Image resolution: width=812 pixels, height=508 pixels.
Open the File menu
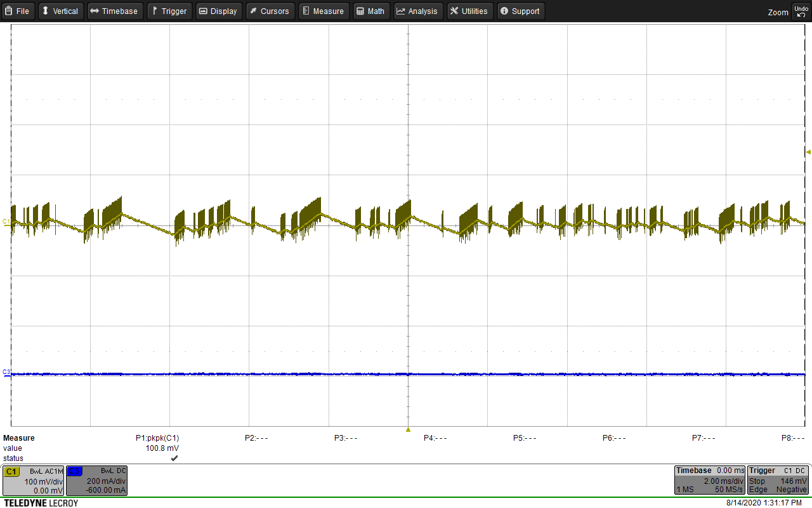click(x=18, y=11)
